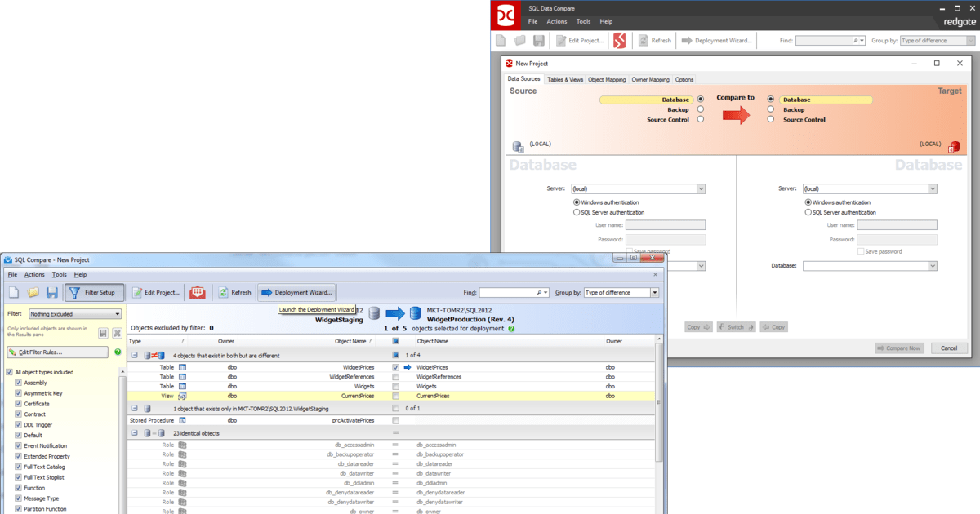Image resolution: width=980 pixels, height=514 pixels.
Task: Collapse the 23 identical objects group
Action: 133,432
